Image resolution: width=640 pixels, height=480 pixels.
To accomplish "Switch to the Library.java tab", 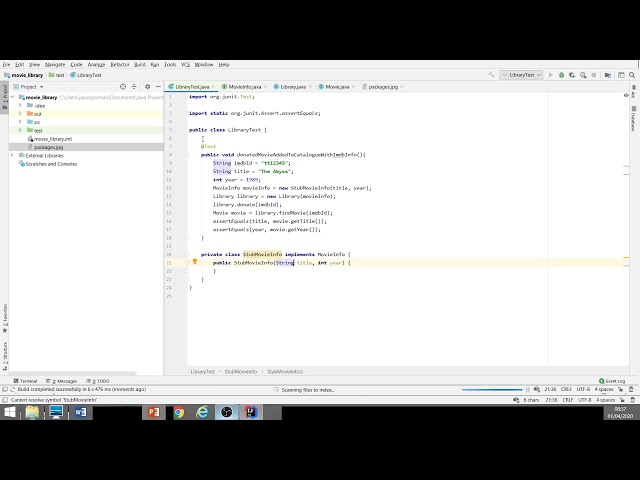I will pyautogui.click(x=293, y=87).
